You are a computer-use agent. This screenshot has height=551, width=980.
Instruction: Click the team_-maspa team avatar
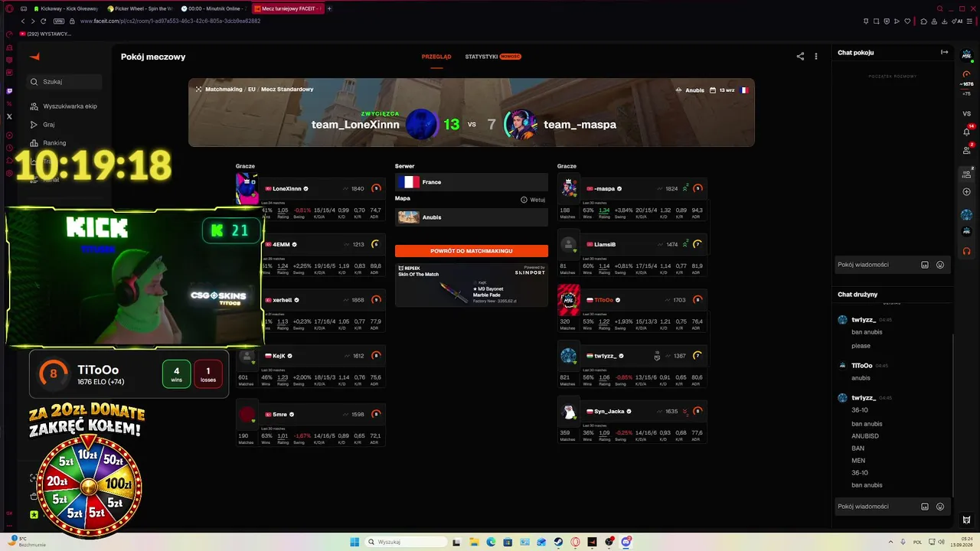[519, 124]
